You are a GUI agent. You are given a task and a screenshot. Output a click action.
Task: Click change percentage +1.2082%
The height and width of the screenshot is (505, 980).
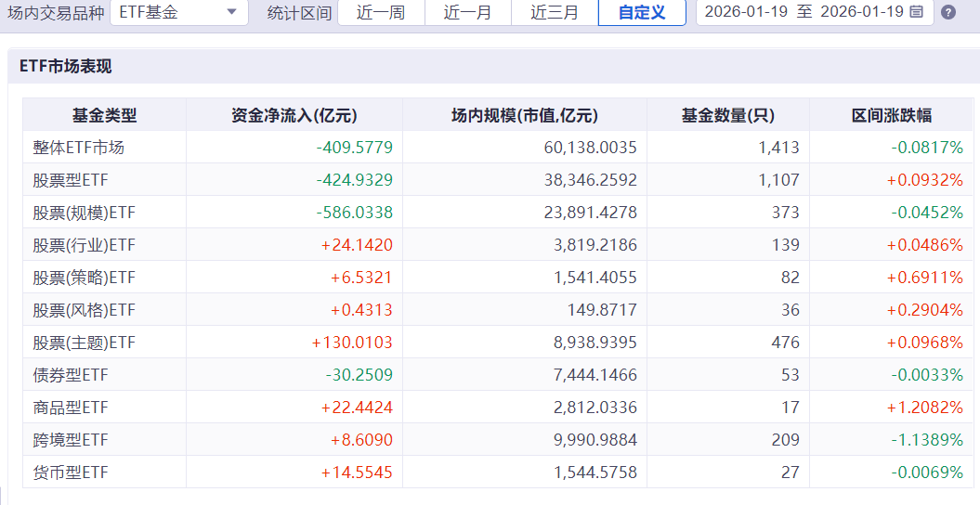[x=925, y=407]
